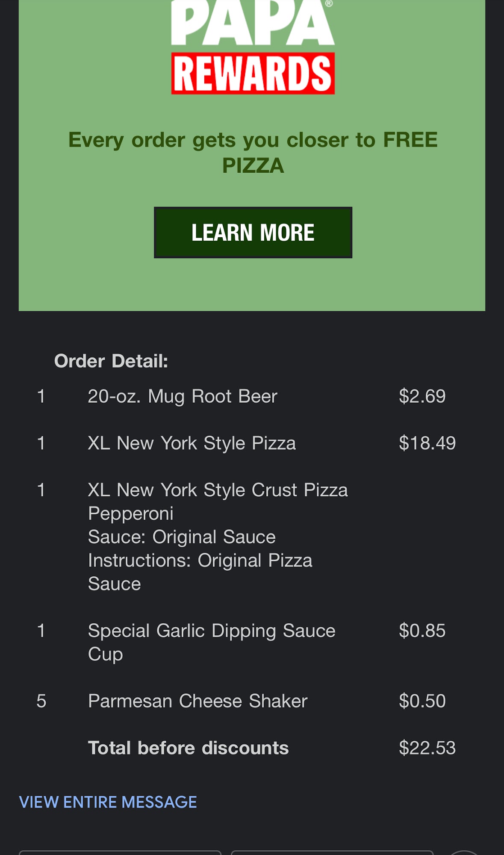
Task: Open VIEW ENTIRE MESSAGE link
Action: point(108,802)
